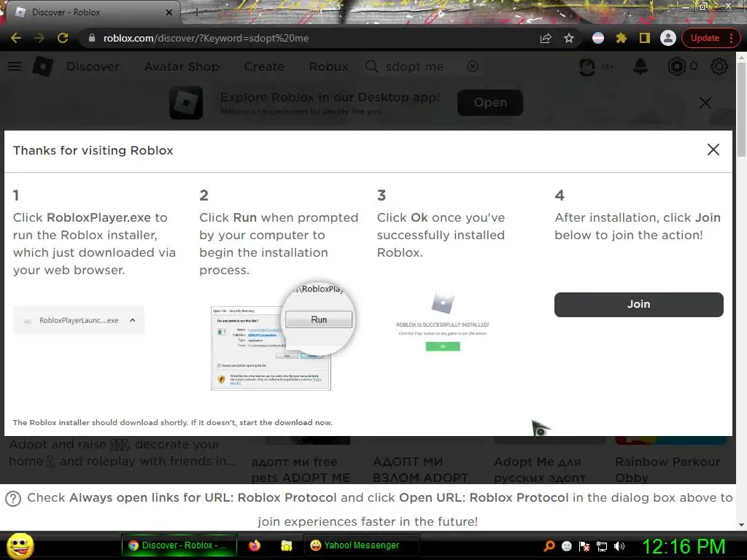Click the share page icon
The width and height of the screenshot is (747, 560).
point(546,38)
